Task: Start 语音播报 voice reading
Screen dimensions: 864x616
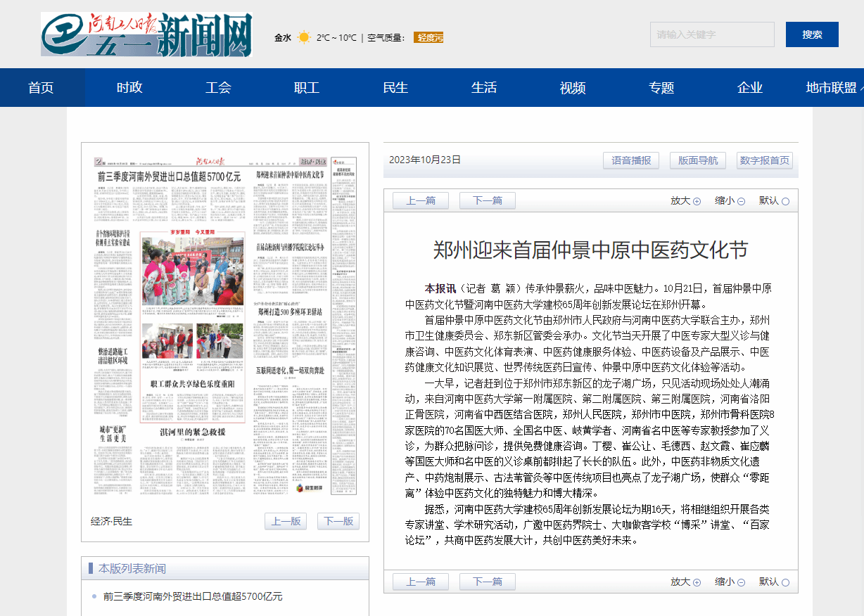Action: pyautogui.click(x=631, y=160)
